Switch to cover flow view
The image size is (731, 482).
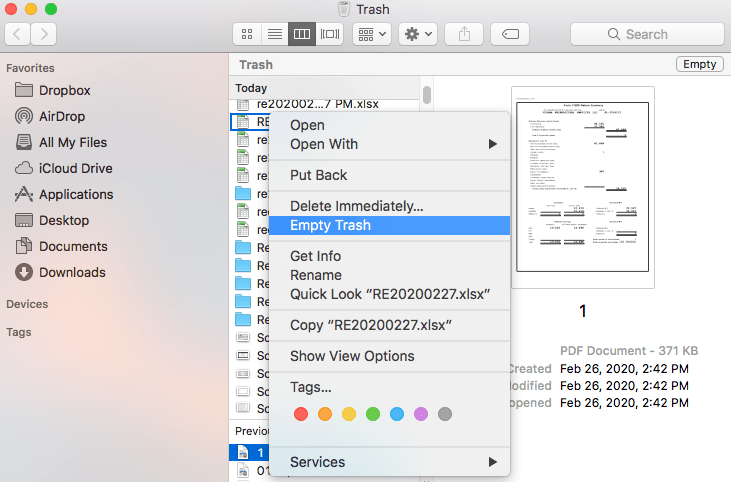[330, 34]
